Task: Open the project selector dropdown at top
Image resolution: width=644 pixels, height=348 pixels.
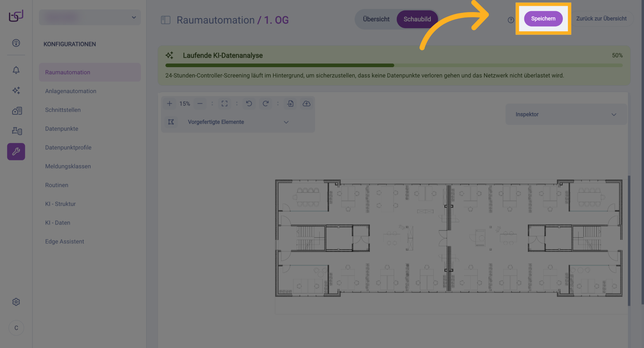Action: (90, 17)
